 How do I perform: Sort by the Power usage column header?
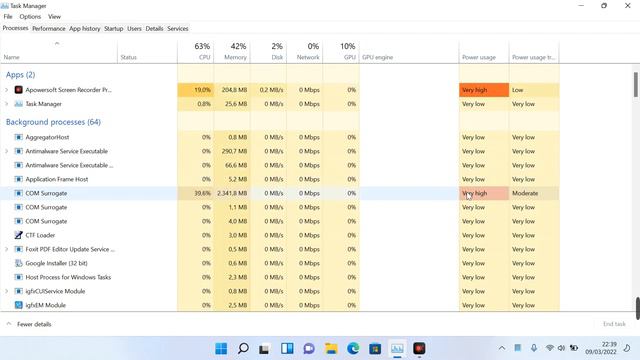[484, 51]
